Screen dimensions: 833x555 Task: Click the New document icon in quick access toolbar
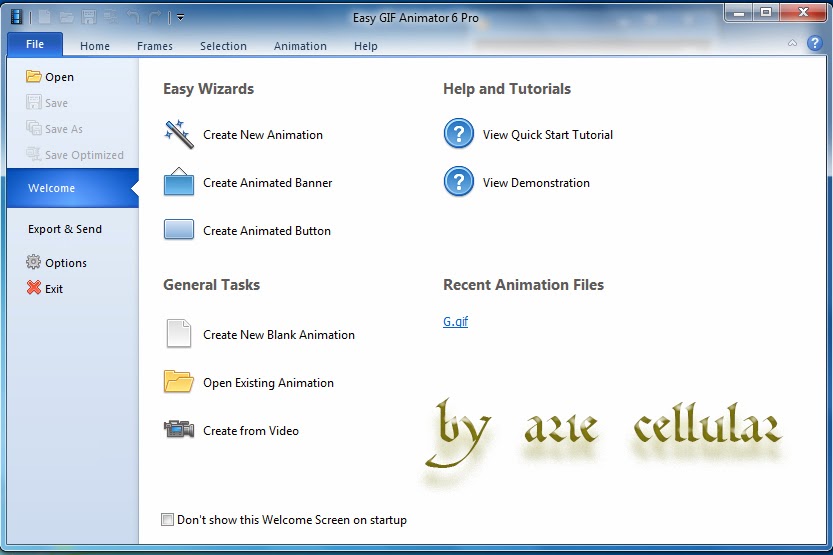(x=45, y=17)
